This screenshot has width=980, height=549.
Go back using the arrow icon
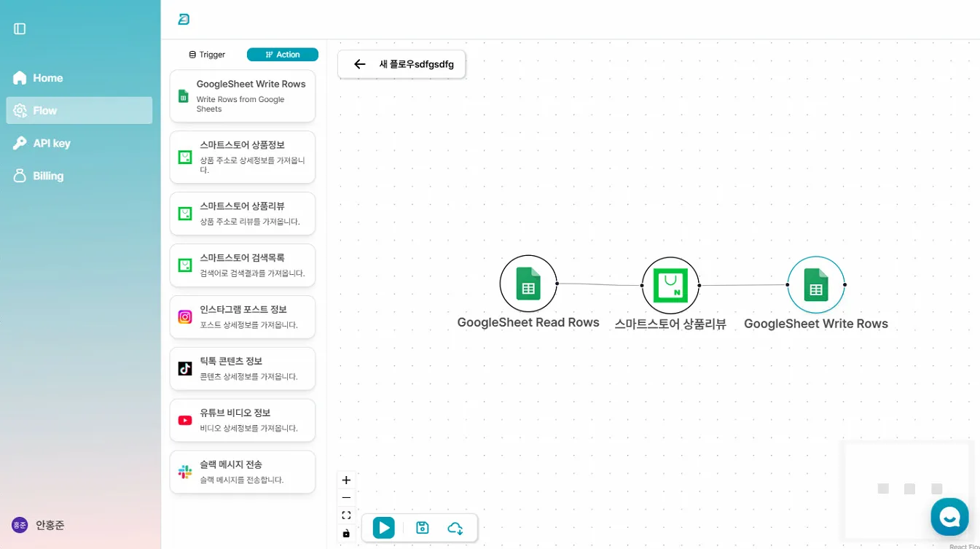tap(359, 64)
